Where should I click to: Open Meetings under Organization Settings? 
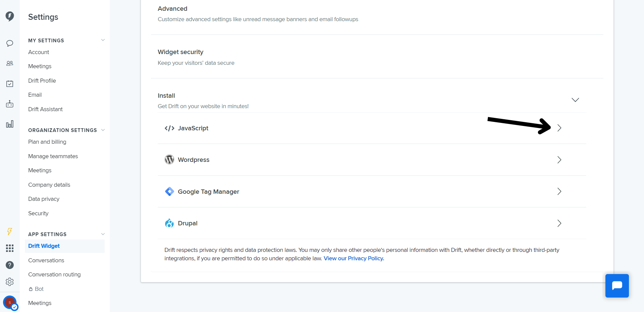[40, 170]
